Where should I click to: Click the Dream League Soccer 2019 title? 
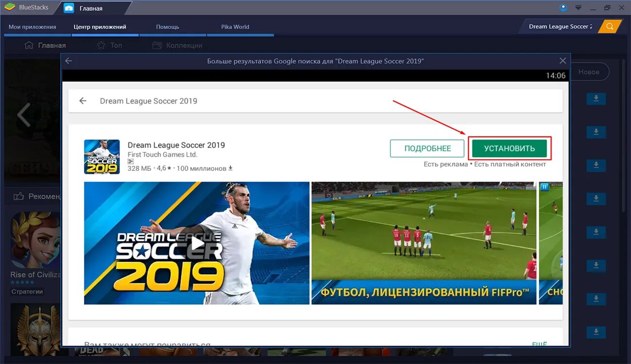[x=176, y=145]
